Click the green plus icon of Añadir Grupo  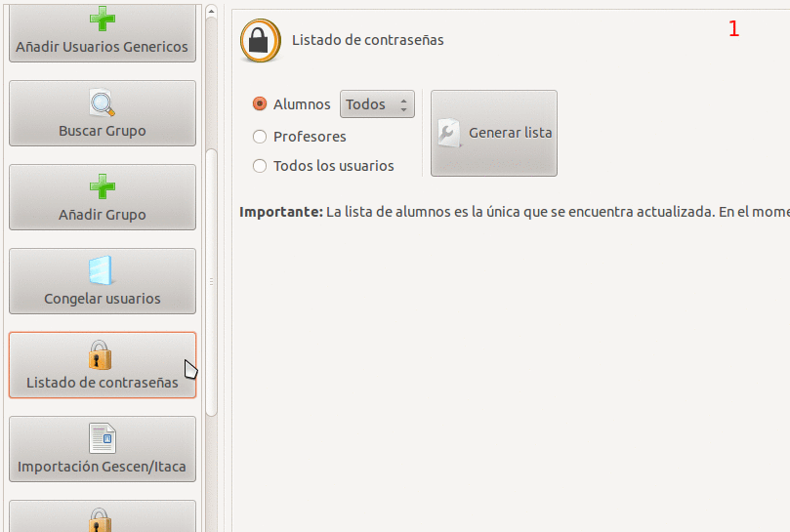tap(103, 186)
